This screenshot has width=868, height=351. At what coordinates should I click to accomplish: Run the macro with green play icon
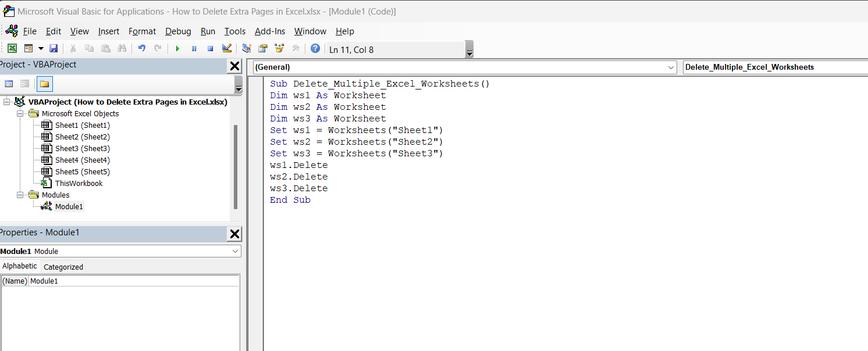[x=177, y=49]
